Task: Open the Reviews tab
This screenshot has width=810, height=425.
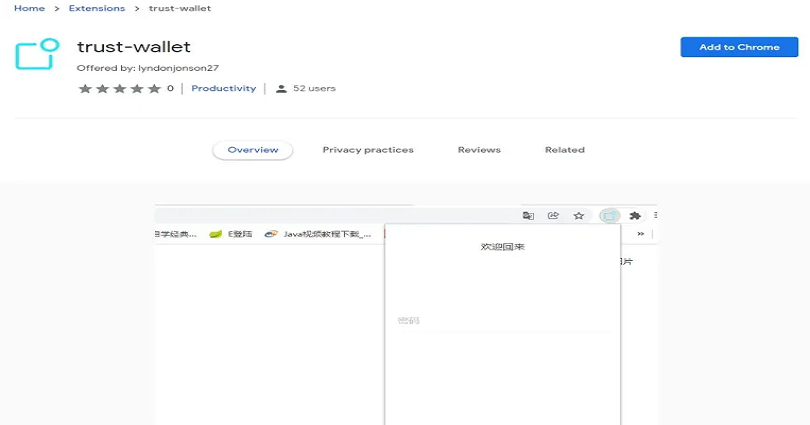Action: pyautogui.click(x=479, y=150)
